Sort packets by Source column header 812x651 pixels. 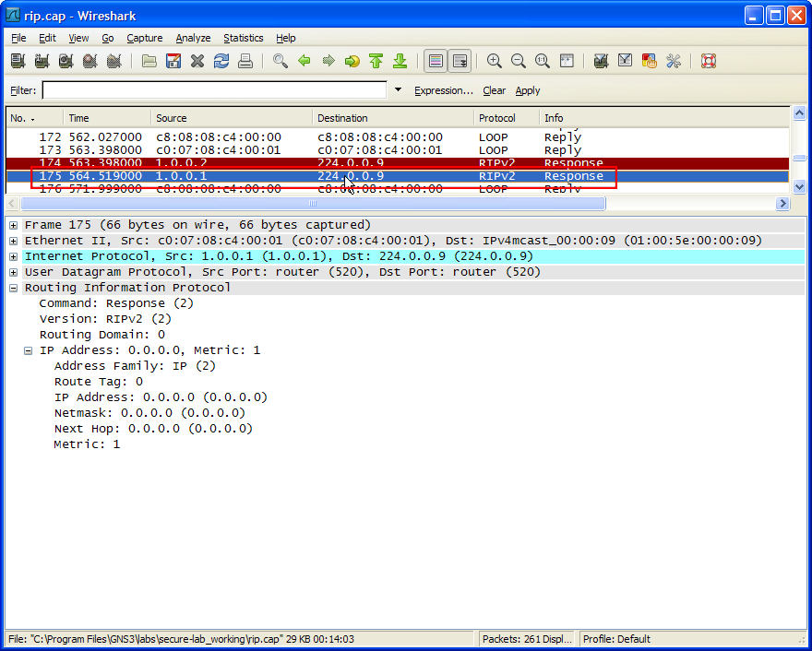coord(232,118)
